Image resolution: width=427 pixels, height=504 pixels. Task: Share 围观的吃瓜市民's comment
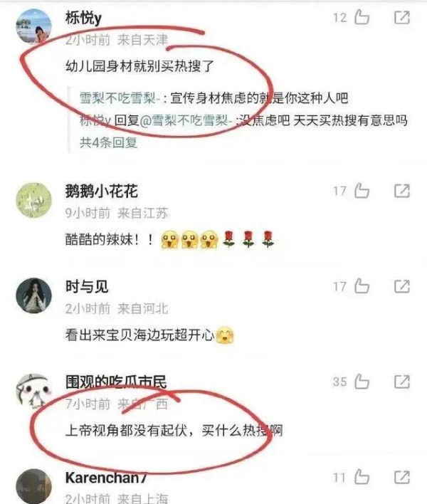[402, 382]
